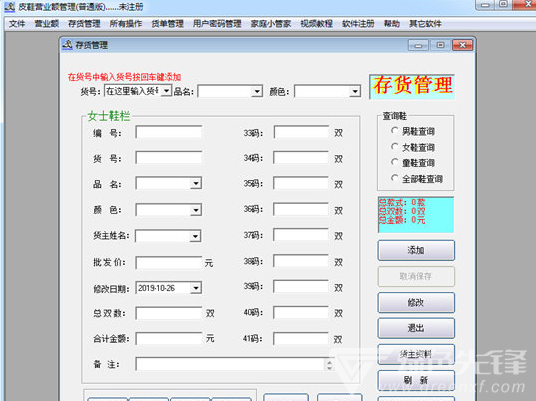Open the 营业额 menu

pyautogui.click(x=47, y=24)
